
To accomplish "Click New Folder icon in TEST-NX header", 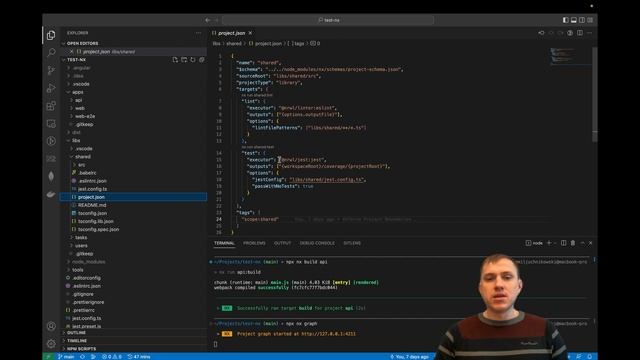I will pos(184,60).
